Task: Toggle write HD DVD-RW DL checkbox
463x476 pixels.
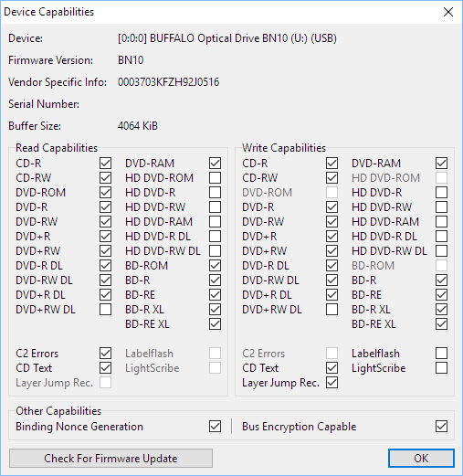Action: [x=441, y=251]
